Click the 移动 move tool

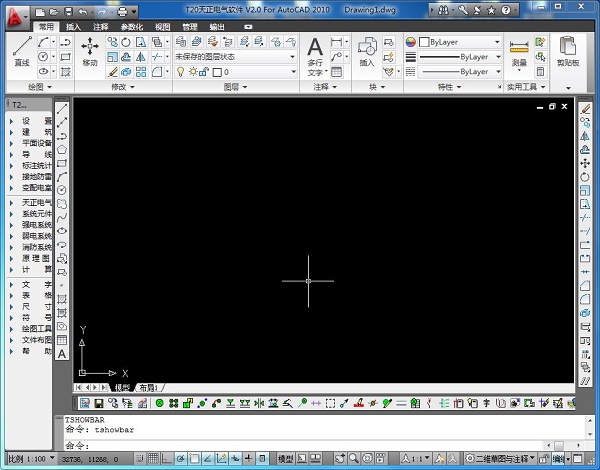pos(90,51)
